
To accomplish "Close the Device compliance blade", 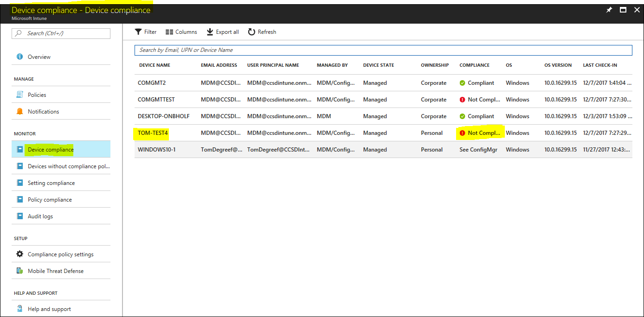I will pyautogui.click(x=637, y=10).
